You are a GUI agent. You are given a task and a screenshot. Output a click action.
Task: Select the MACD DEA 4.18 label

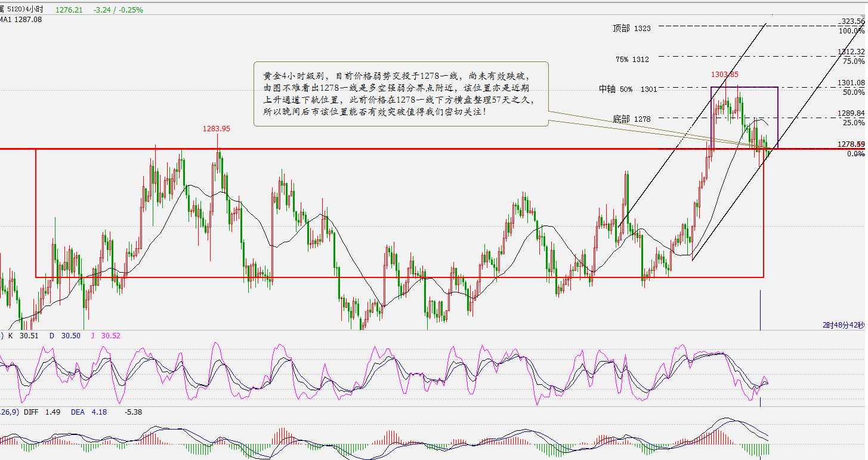(x=89, y=412)
